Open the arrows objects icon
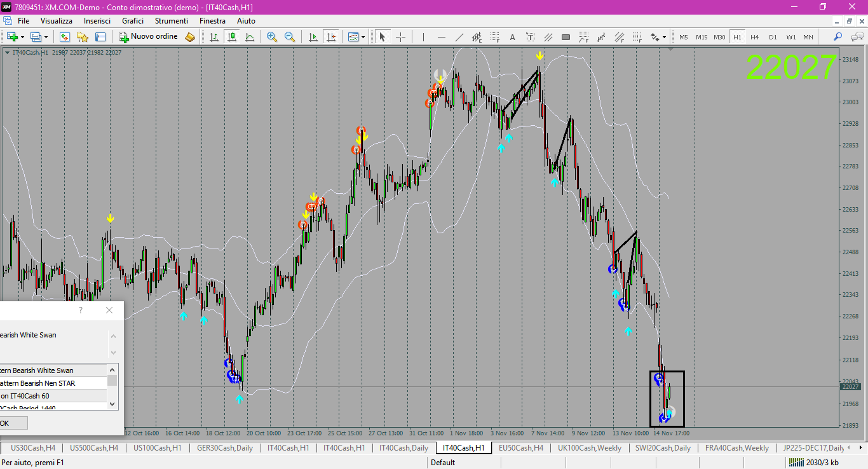Screen dimensions: 868x469 [655, 37]
